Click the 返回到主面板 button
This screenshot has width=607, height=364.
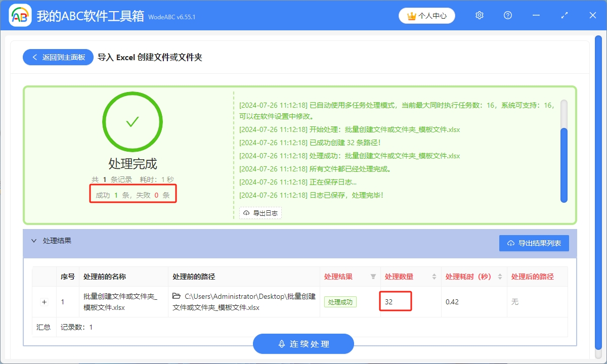pos(58,57)
